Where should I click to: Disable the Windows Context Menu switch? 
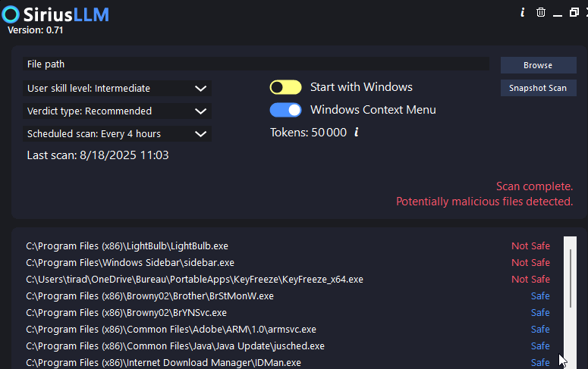(286, 110)
